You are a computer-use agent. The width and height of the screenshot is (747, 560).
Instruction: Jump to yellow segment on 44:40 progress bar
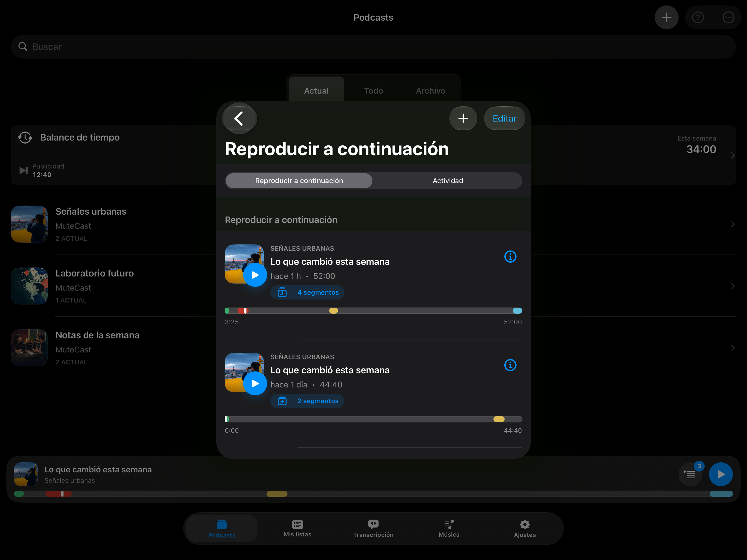(x=499, y=419)
